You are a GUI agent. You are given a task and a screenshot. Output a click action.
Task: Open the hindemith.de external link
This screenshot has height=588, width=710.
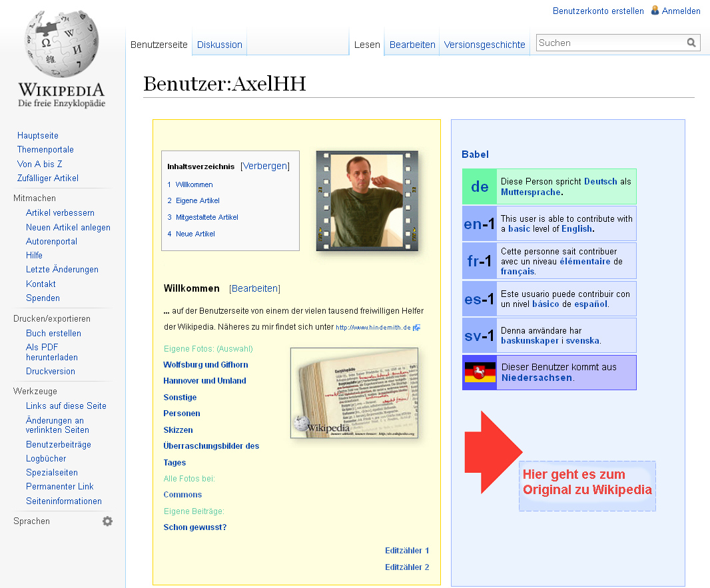pyautogui.click(x=373, y=327)
